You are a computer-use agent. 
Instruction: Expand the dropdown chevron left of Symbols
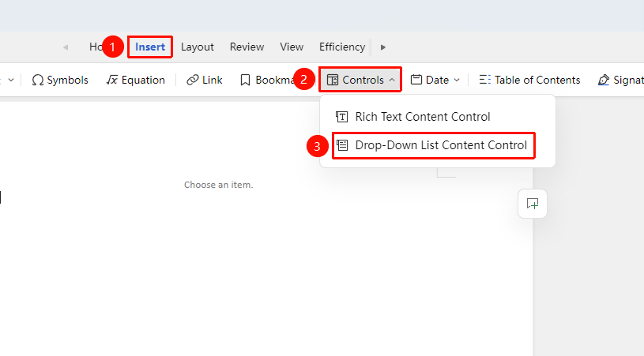(x=11, y=80)
